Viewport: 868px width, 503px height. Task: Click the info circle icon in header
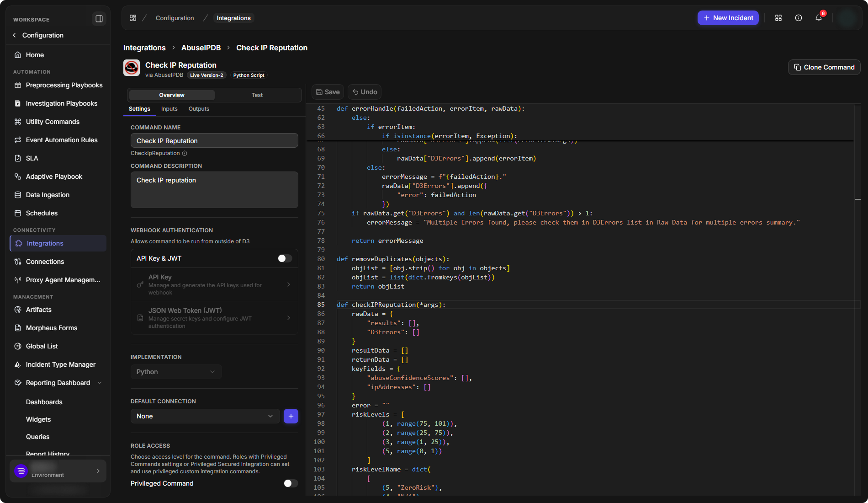click(x=799, y=18)
